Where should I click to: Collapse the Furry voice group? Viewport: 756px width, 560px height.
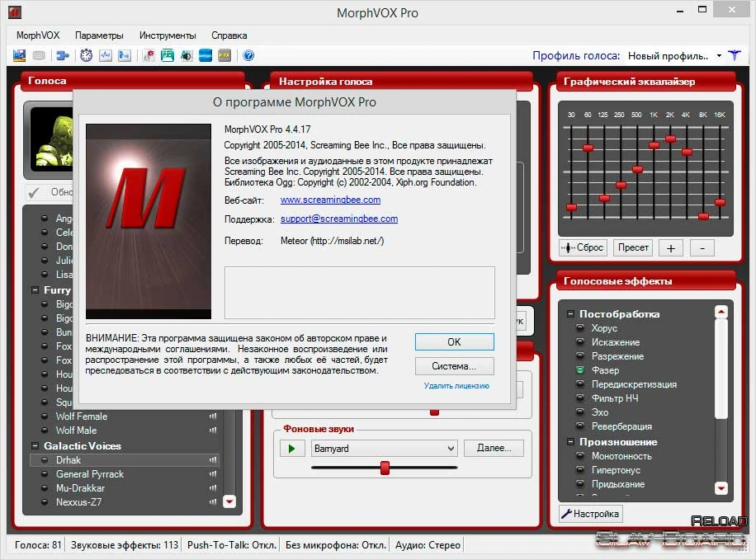pos(35,290)
